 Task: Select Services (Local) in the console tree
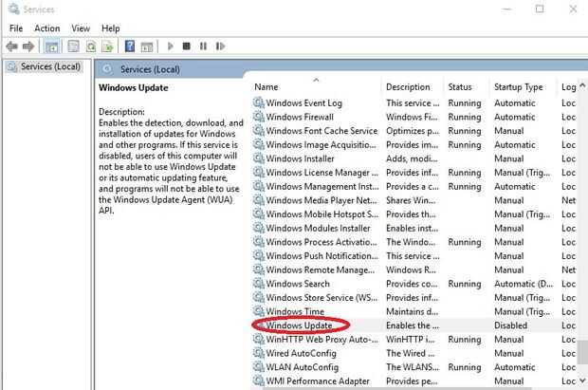tap(45, 66)
